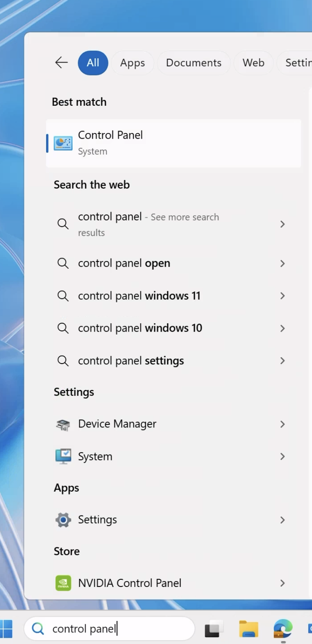This screenshot has width=312, height=644.
Task: Expand the Device Manager result chevron
Action: 283,424
